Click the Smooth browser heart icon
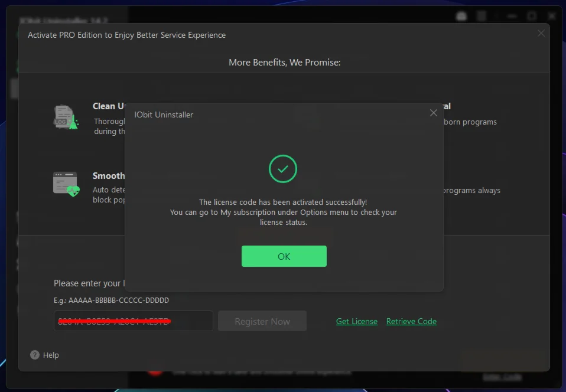Screen dimensions: 566x392 66,184
